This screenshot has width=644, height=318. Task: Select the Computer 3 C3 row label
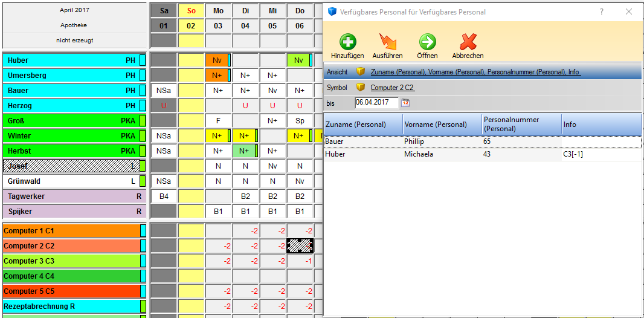tap(71, 261)
